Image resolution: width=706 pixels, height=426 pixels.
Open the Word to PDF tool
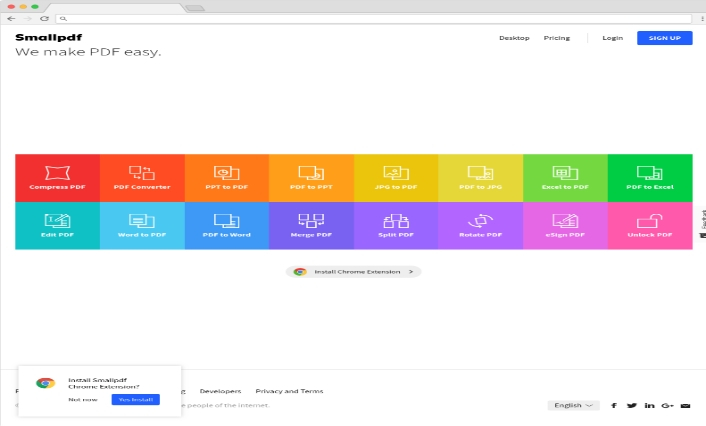pos(142,226)
